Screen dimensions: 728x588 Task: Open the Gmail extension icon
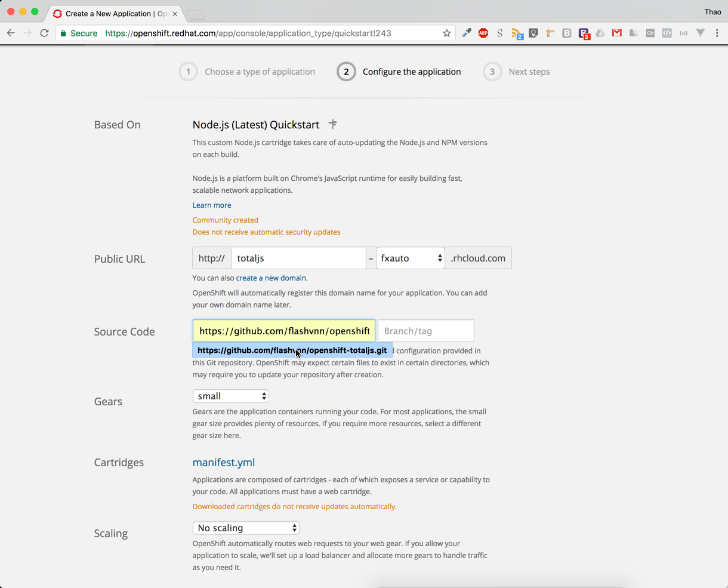click(x=617, y=33)
